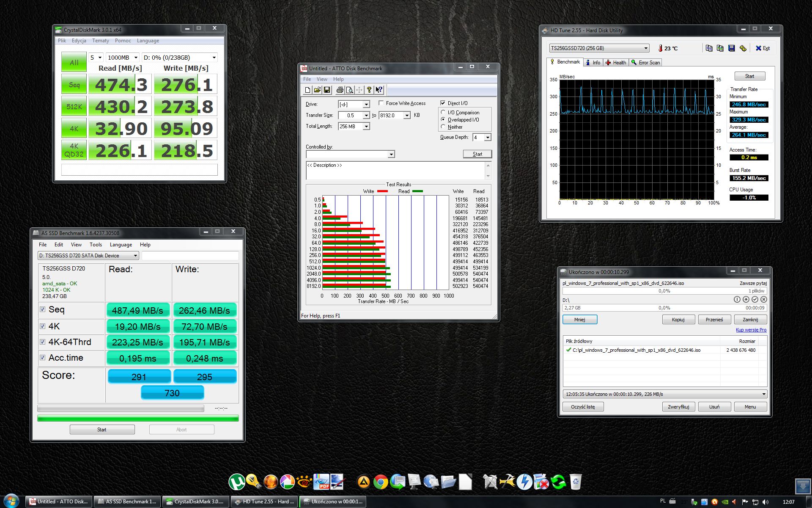The image size is (812, 508).
Task: Open the D: drive dropdown in CrystalDiskMark
Action: 180,58
